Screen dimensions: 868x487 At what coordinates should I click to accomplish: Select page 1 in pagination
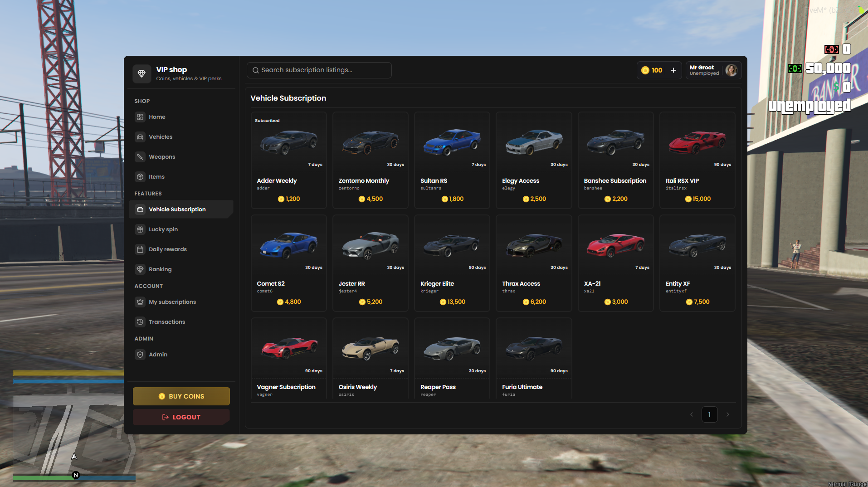click(710, 414)
